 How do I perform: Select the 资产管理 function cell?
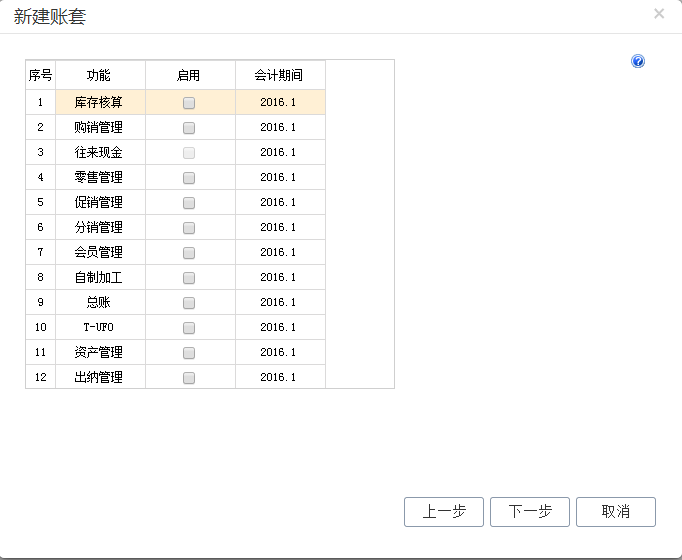pyautogui.click(x=100, y=352)
